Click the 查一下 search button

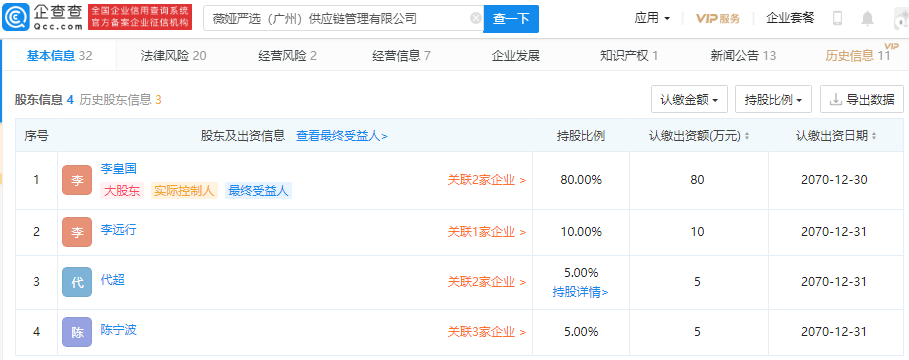click(x=511, y=19)
